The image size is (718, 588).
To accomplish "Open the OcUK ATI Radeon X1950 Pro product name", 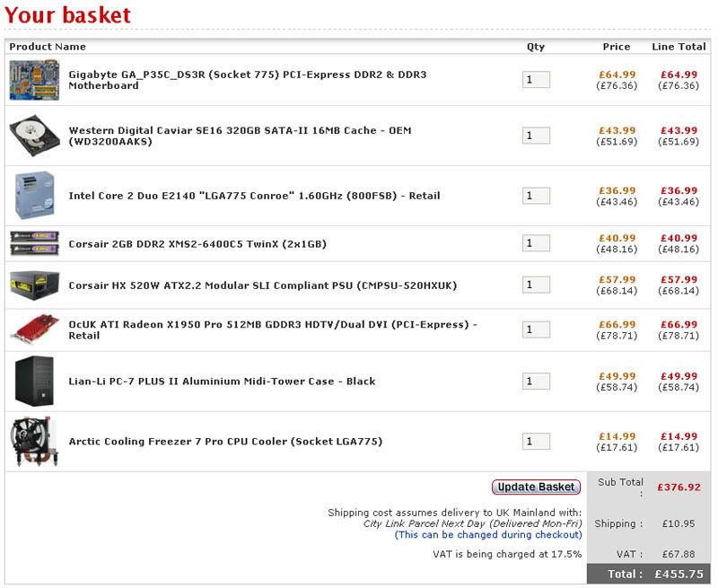I will 273,329.
